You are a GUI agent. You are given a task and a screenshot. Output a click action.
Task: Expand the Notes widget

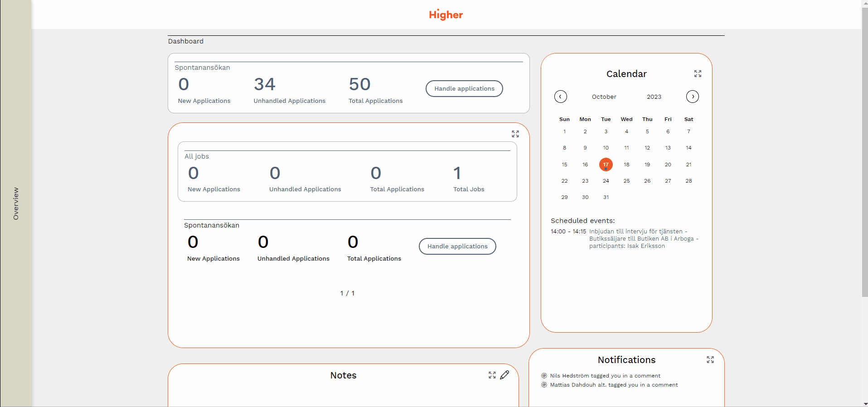coord(492,375)
